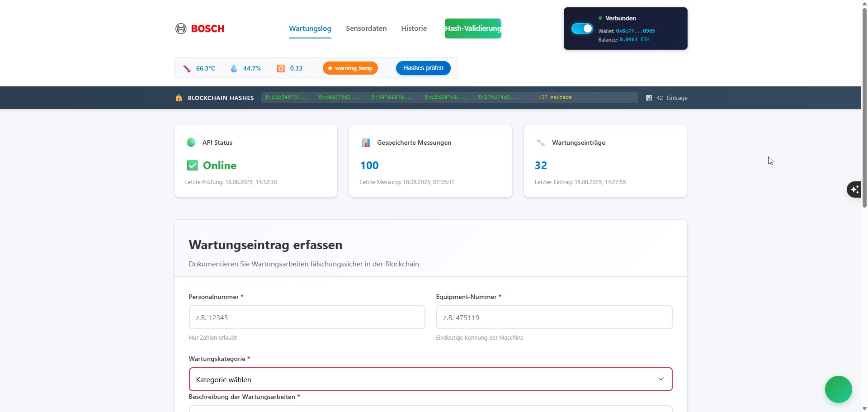Open the Kategorie wählen dropdown
The width and height of the screenshot is (868, 412).
[430, 379]
